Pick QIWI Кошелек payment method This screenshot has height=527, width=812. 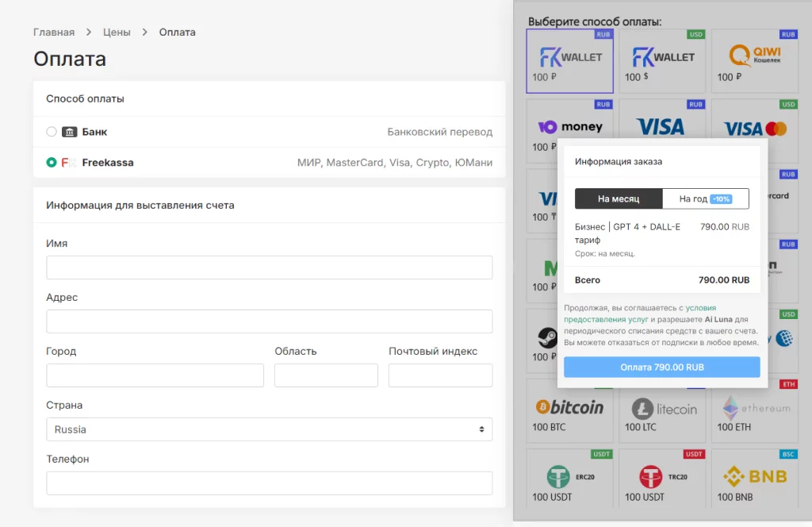754,61
